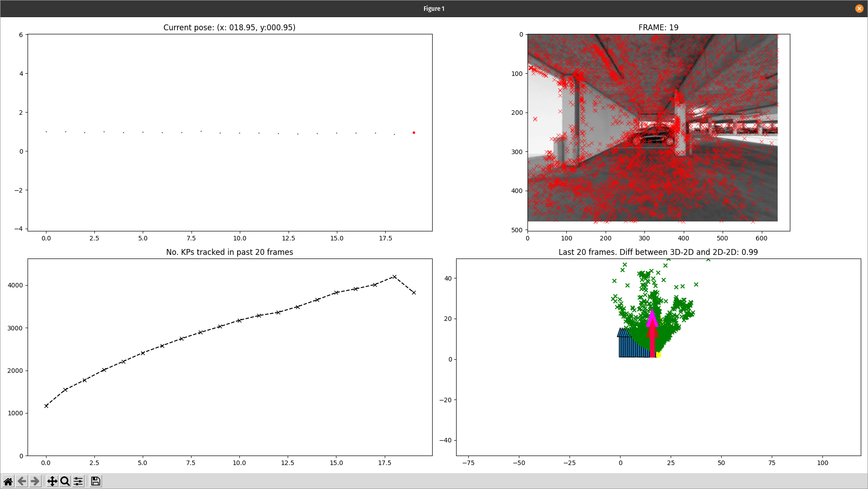Activate the Pan axes cross tool
Screen dimensions: 868x489
[52, 481]
